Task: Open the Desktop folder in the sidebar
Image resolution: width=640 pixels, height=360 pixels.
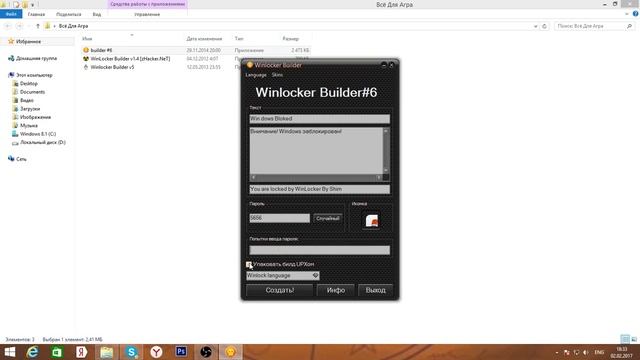Action: [29, 84]
